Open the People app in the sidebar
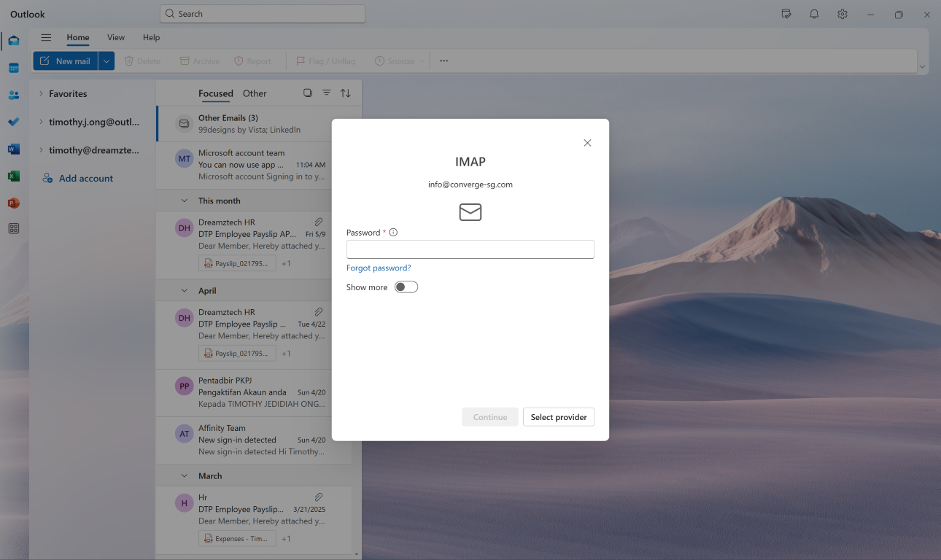 (x=13, y=95)
